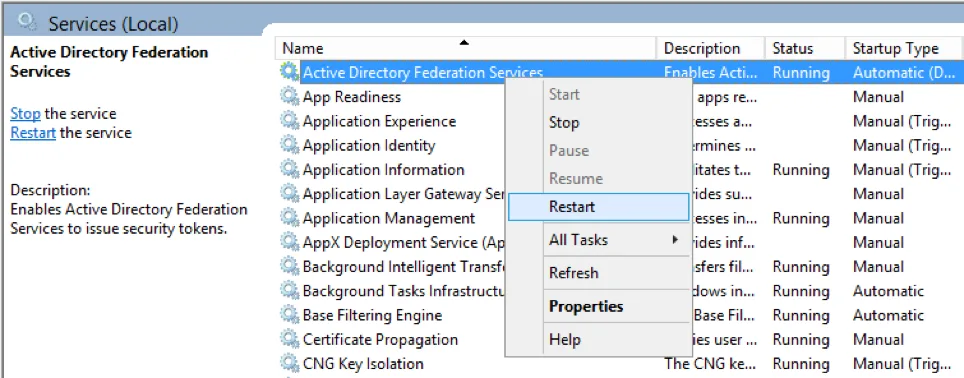Click the Restart the service link
This screenshot has height=378, width=964.
coord(33,133)
